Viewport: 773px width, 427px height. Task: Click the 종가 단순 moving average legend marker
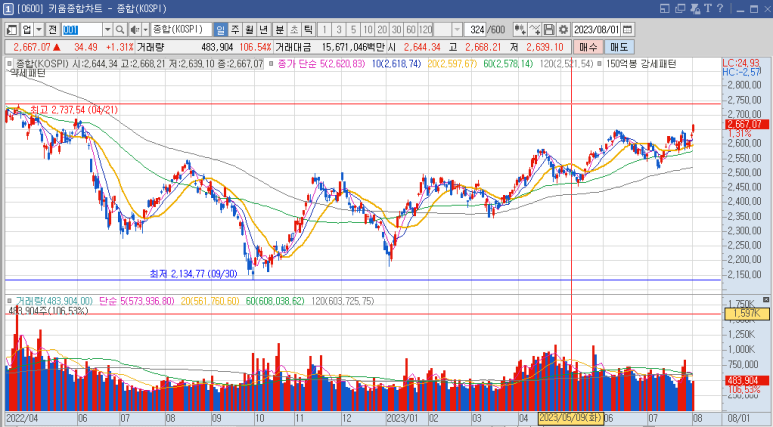point(272,64)
